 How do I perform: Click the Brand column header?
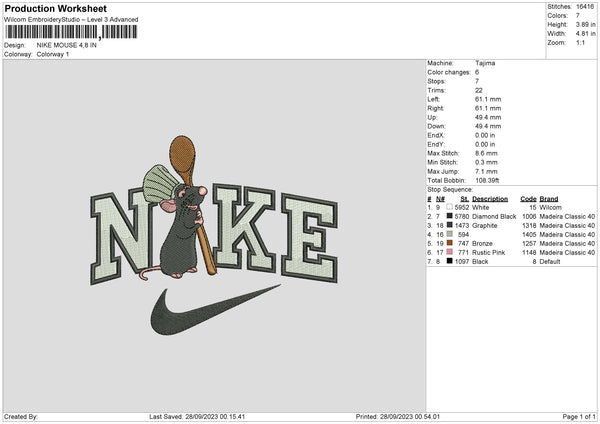pyautogui.click(x=549, y=199)
